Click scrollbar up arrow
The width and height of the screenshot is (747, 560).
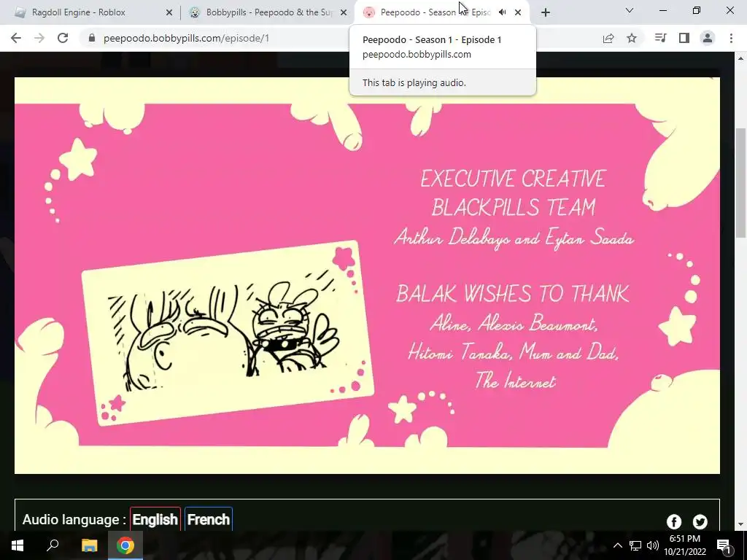740,58
